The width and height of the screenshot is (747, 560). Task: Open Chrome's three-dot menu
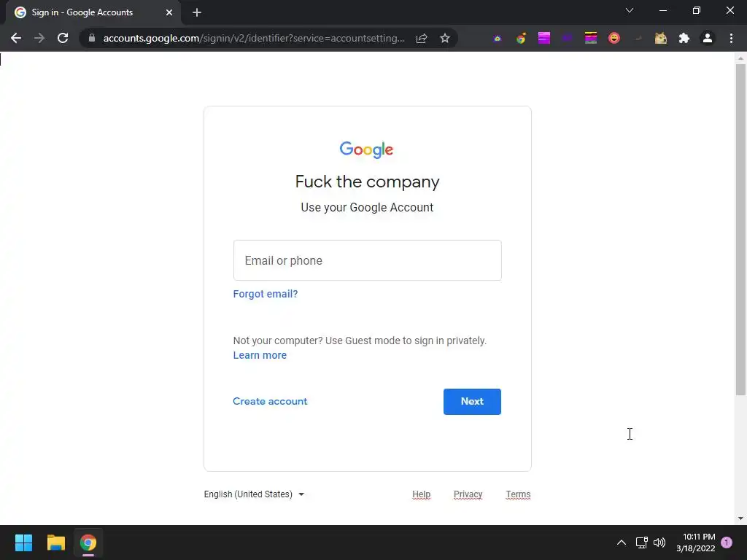pyautogui.click(x=731, y=38)
